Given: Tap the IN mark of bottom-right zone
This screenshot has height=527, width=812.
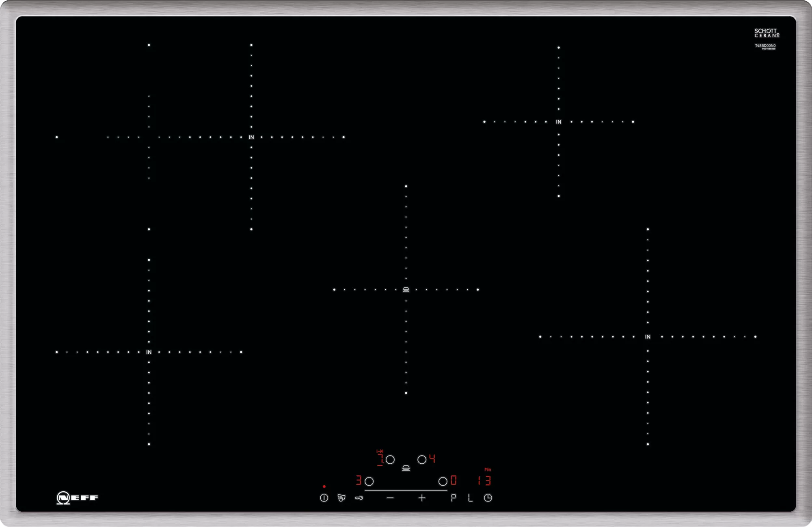Looking at the screenshot, I should pyautogui.click(x=648, y=337).
